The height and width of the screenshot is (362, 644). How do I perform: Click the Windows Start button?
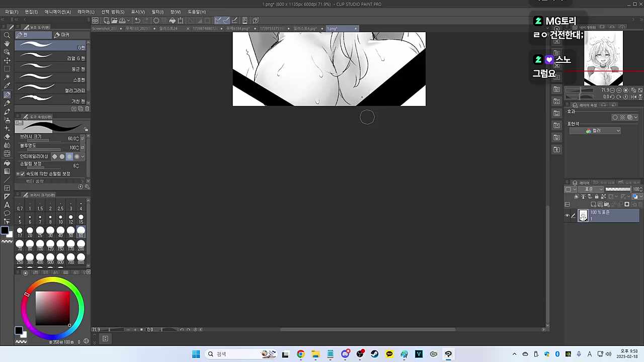click(196, 354)
